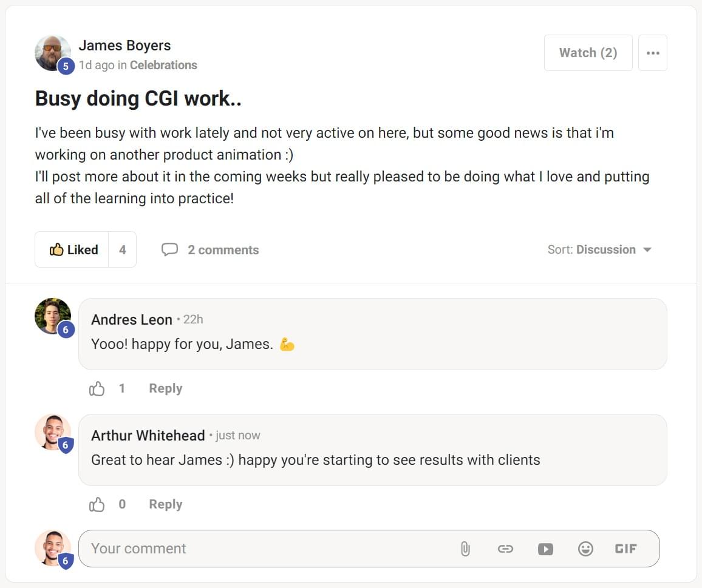Open the post like count 4
This screenshot has width=702, height=588.
click(x=122, y=249)
